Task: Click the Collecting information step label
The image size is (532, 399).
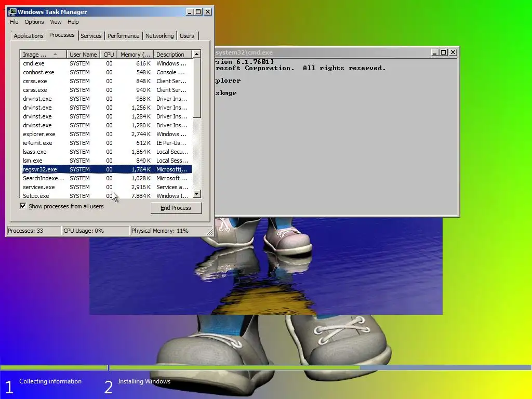Action: (50, 381)
